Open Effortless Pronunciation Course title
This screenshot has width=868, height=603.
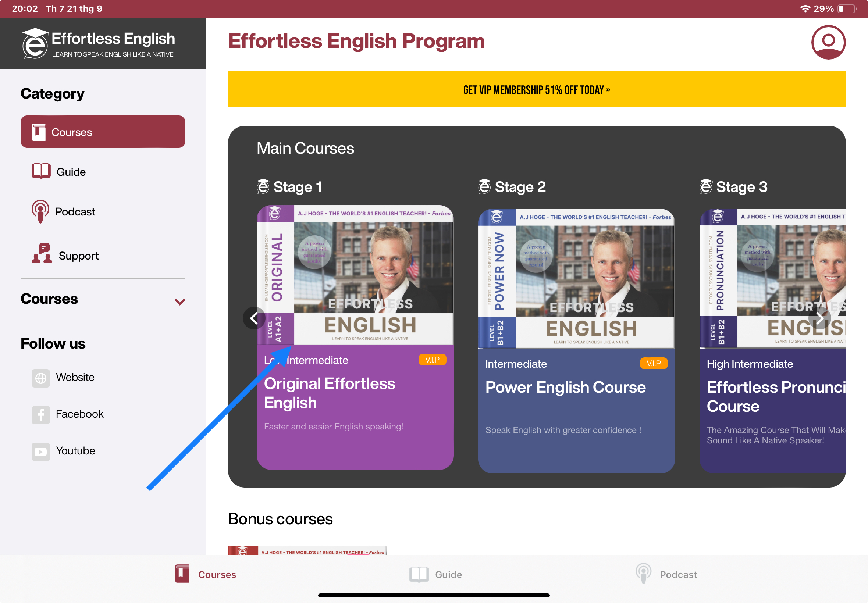pyautogui.click(x=776, y=397)
